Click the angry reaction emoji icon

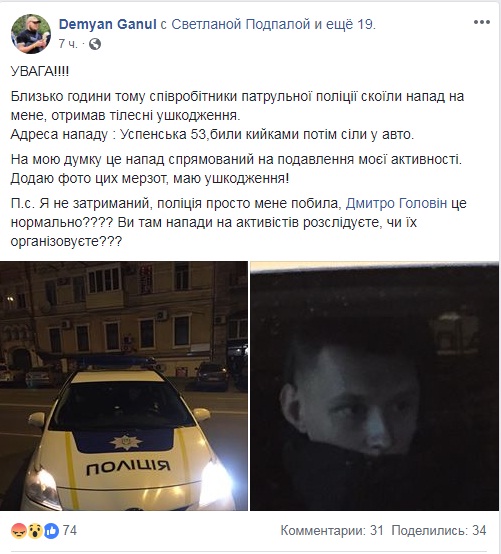coord(18,531)
